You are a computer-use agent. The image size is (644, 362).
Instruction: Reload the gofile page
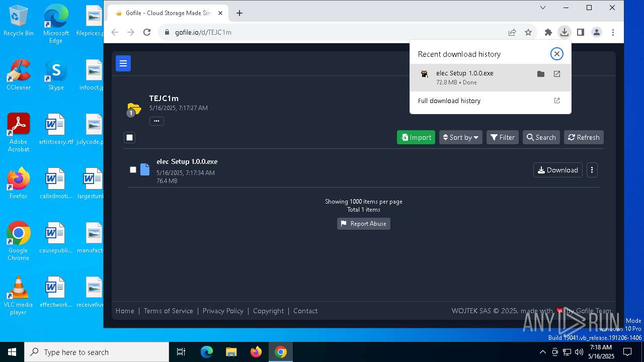[x=147, y=32]
